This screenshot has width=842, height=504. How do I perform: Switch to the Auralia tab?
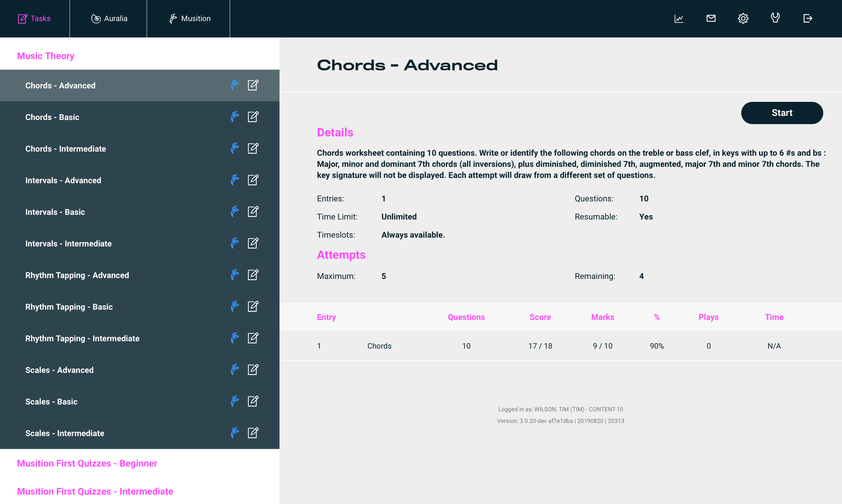pyautogui.click(x=109, y=19)
